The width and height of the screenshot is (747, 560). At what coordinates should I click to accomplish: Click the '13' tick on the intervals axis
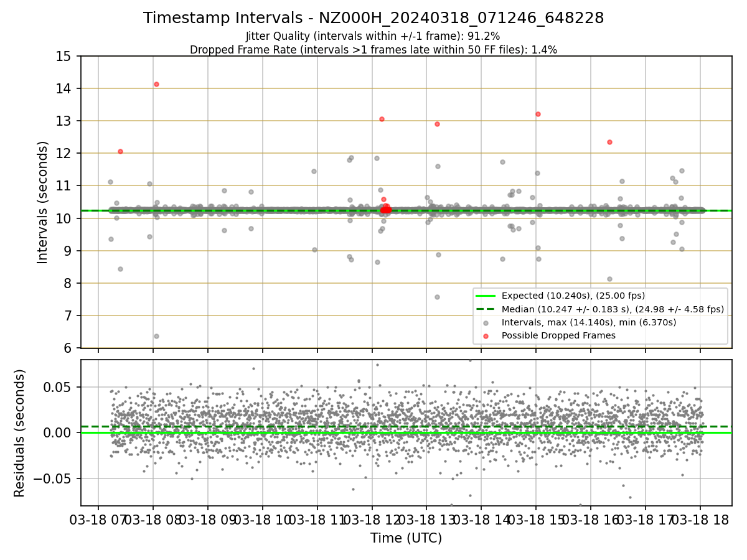(64, 121)
